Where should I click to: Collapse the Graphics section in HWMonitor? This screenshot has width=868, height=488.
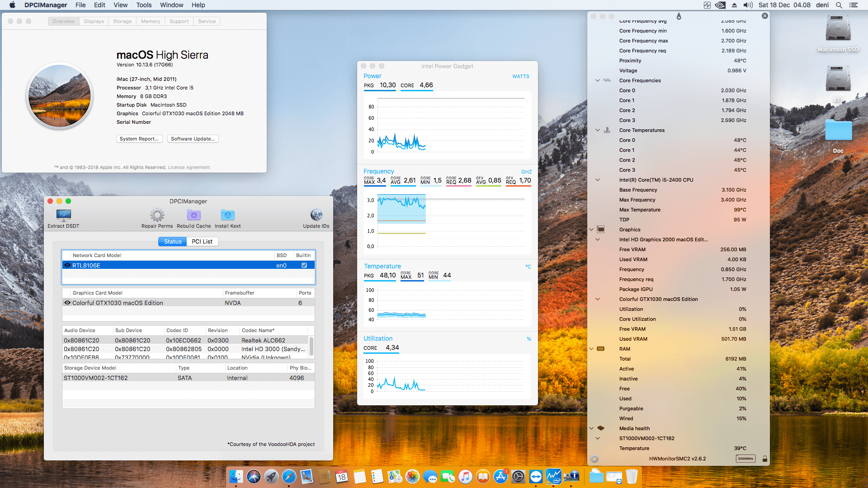point(591,230)
